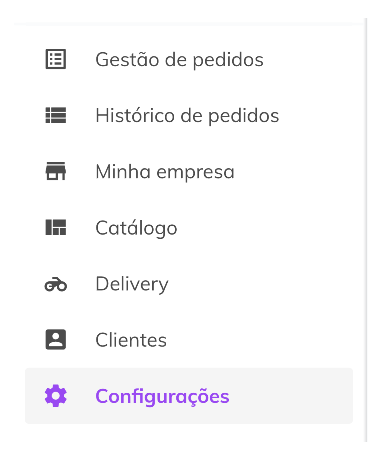Click the Catálogo dashboard grid icon

[56, 228]
